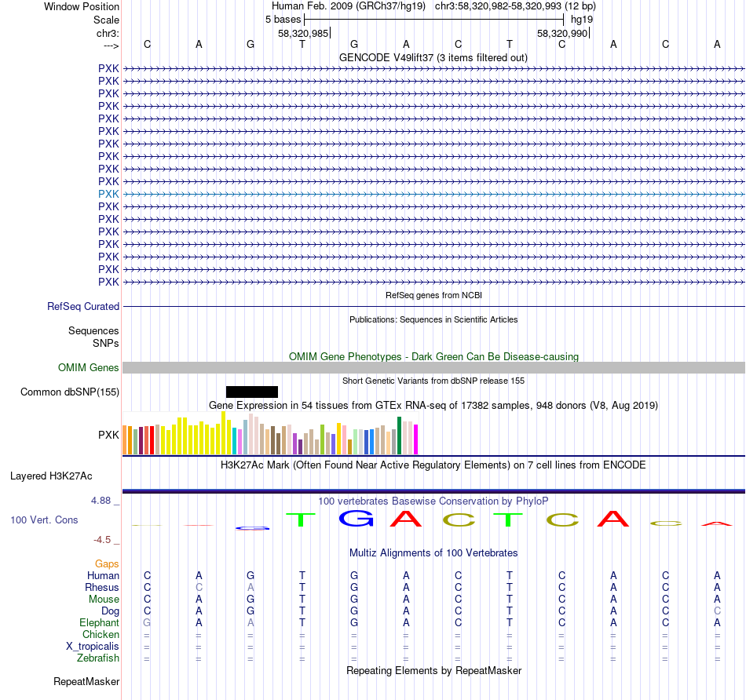Click the 'Scale' track label
The width and height of the screenshot is (746, 700).
(106, 20)
